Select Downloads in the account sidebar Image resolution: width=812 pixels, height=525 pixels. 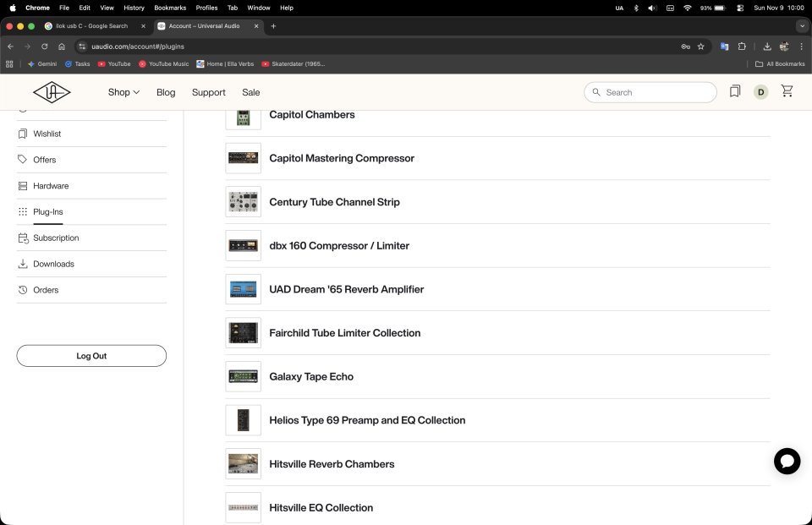point(53,264)
